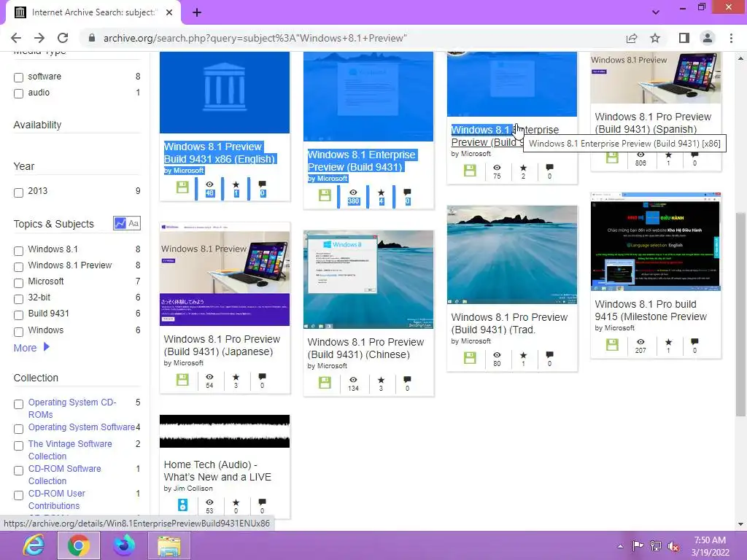Click the page scrollbar thumb

(x=740, y=314)
